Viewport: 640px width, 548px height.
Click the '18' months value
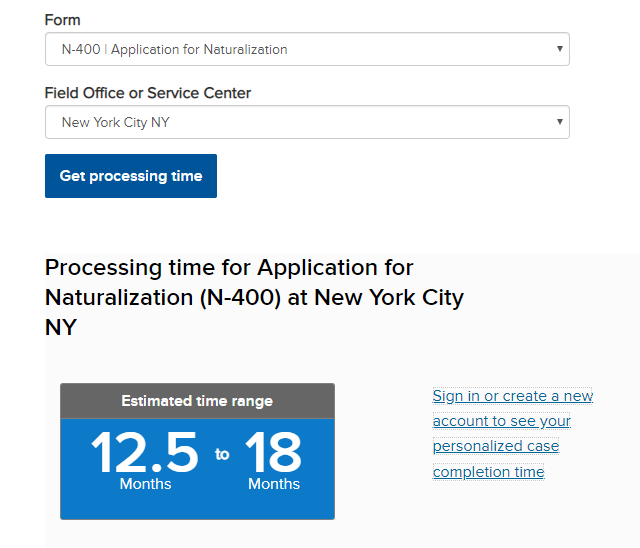tap(273, 452)
